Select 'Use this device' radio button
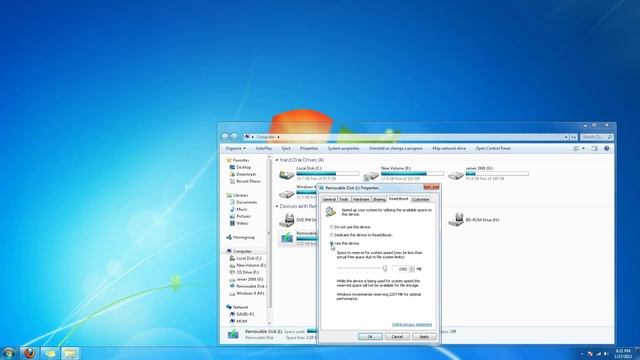The height and width of the screenshot is (360, 640). [332, 243]
